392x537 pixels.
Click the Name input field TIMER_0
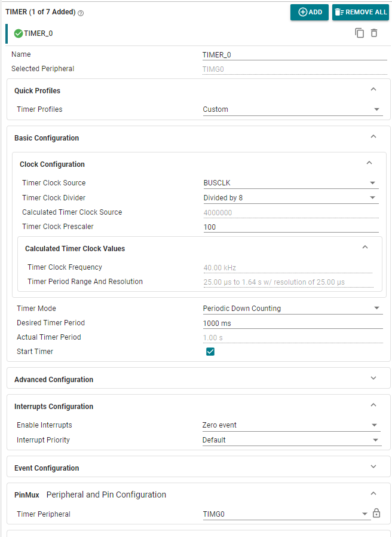(295, 55)
